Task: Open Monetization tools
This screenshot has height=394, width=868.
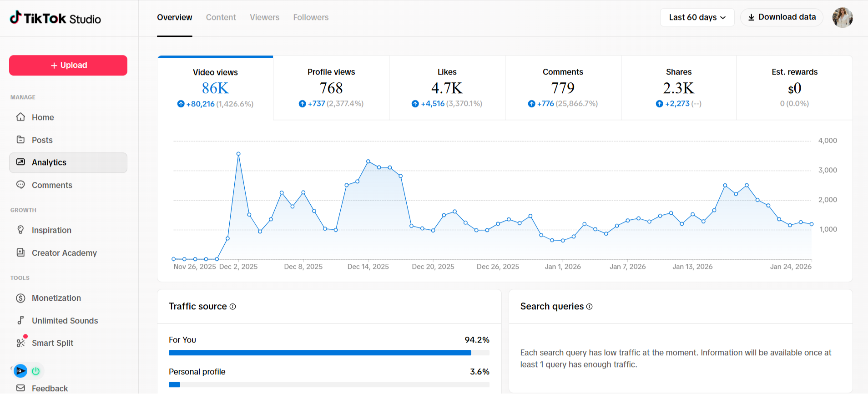Action: 56,298
